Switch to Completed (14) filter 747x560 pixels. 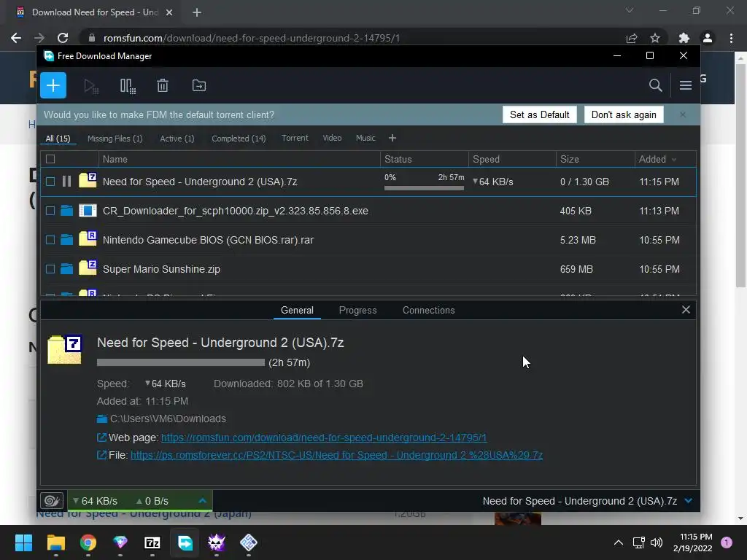point(239,139)
